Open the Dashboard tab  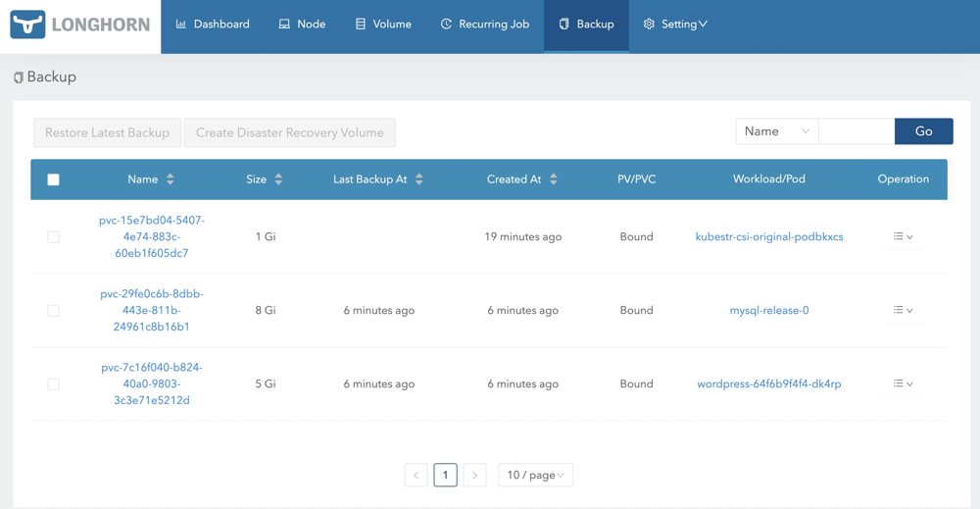[x=213, y=25]
